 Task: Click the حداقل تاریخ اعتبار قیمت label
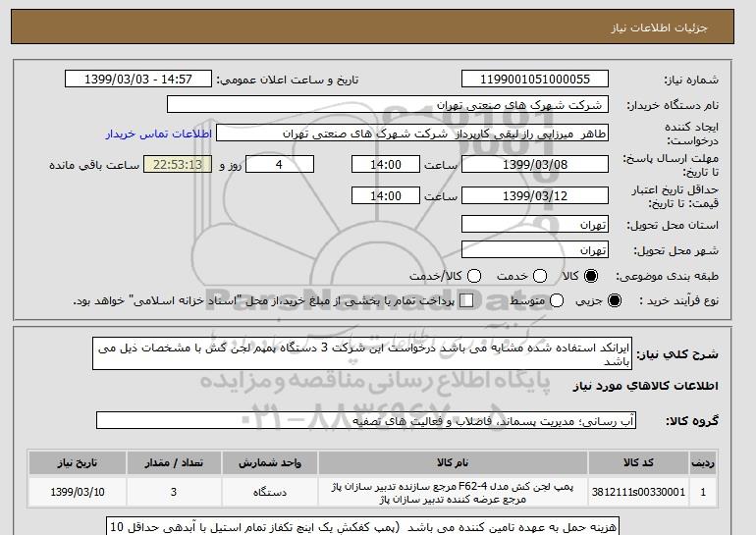tap(675, 196)
